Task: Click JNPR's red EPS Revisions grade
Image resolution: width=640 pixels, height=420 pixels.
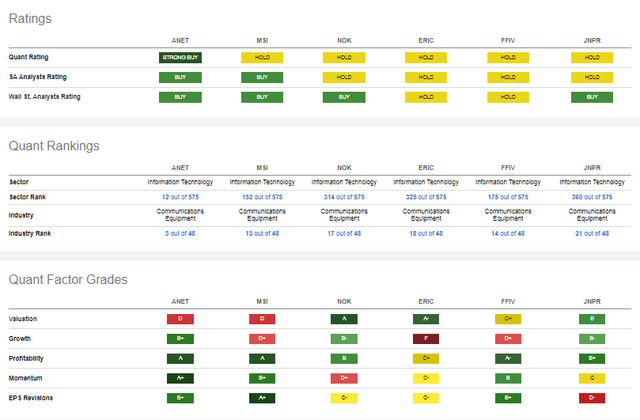Action: click(592, 398)
